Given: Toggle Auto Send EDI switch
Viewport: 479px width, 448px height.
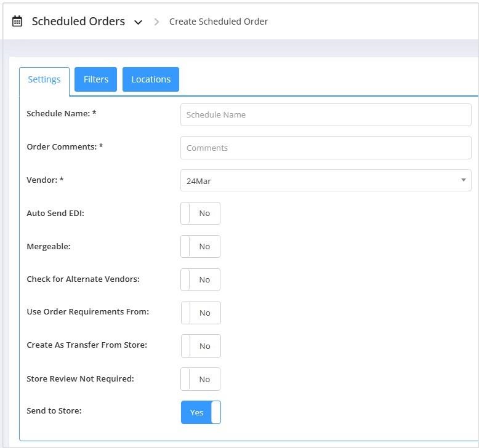Looking at the screenshot, I should coord(200,213).
